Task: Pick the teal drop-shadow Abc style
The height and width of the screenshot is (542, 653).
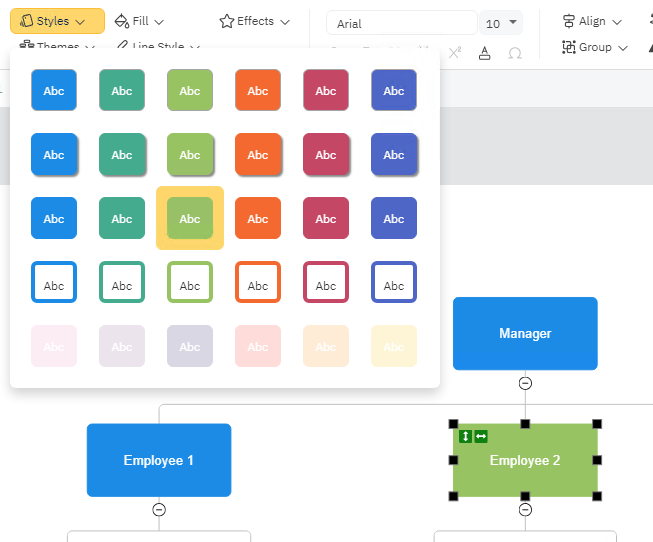Action: [x=122, y=154]
